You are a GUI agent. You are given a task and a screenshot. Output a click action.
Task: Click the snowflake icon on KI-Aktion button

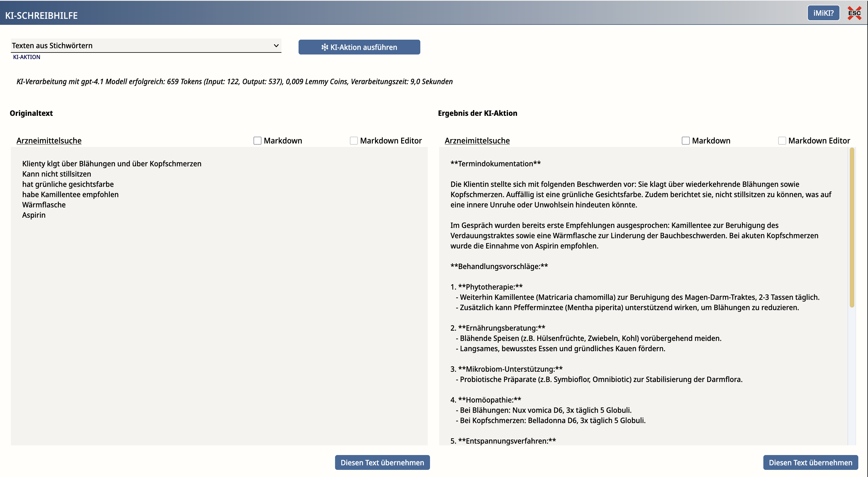(x=325, y=47)
